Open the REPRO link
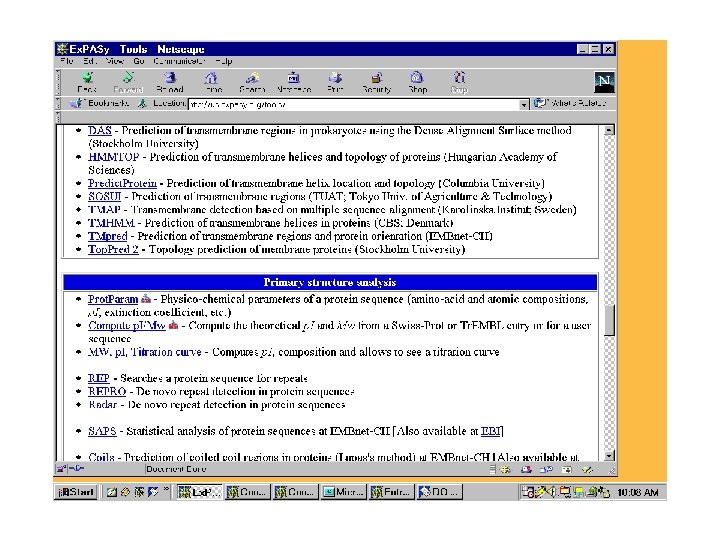 pyautogui.click(x=107, y=392)
